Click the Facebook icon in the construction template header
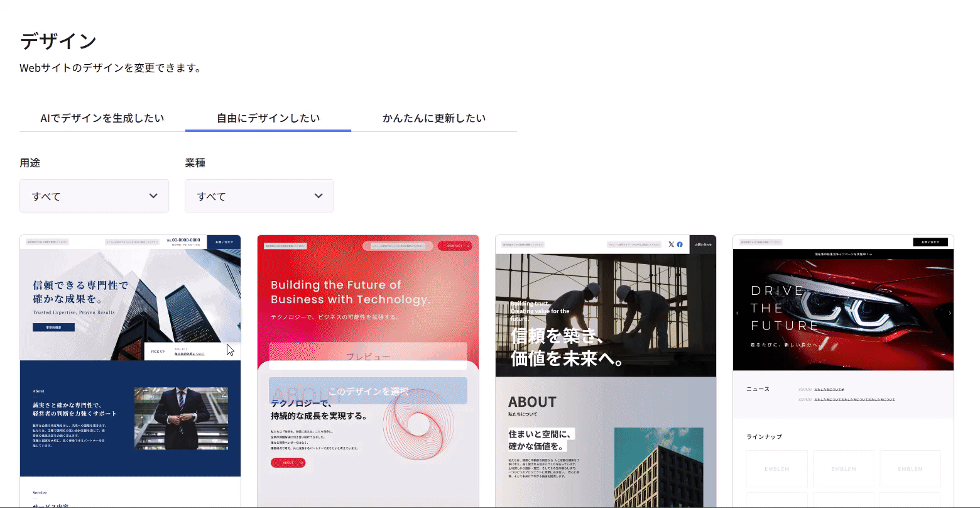This screenshot has height=508, width=980. [x=680, y=245]
